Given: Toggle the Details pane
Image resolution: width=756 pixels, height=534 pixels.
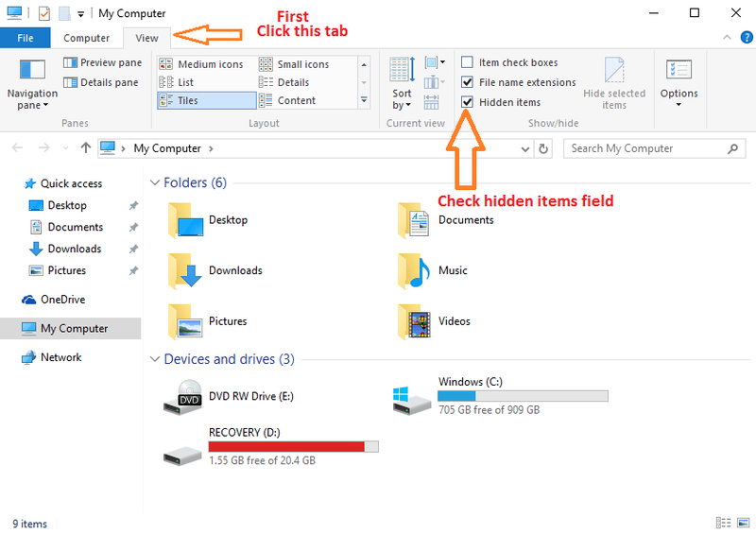Looking at the screenshot, I should point(101,82).
